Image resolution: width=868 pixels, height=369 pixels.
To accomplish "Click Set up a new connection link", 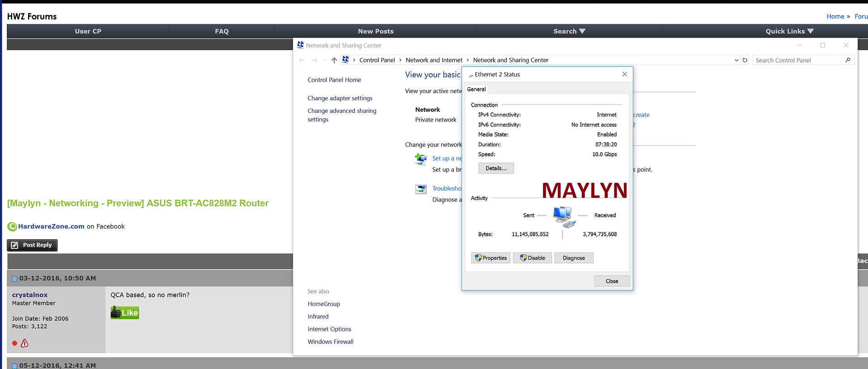I will pos(447,158).
